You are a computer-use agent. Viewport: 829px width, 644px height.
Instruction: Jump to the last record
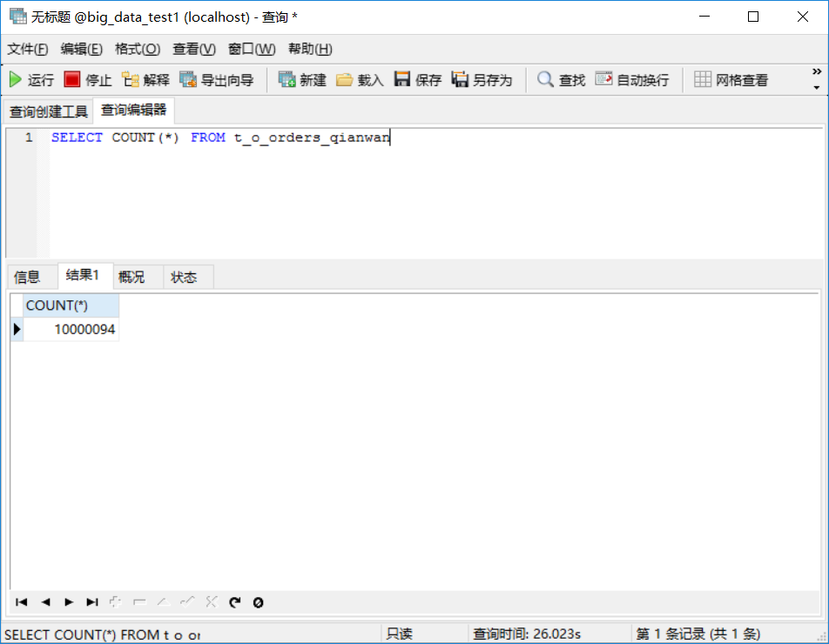click(91, 601)
